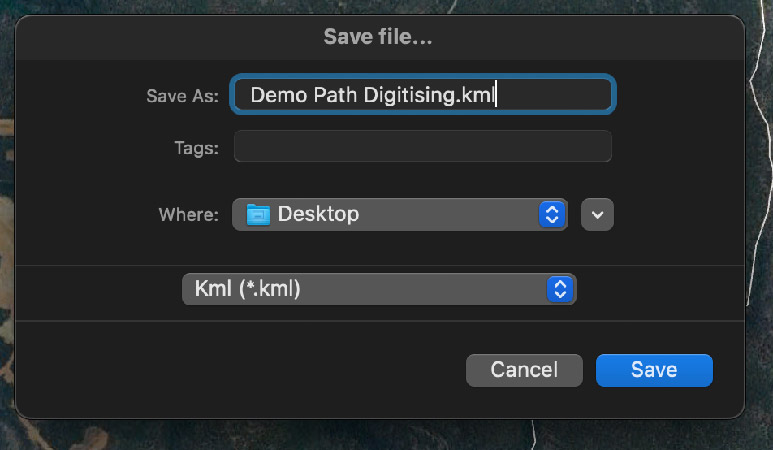Click inside the Save As filename field
This screenshot has height=450, width=773.
coord(422,94)
